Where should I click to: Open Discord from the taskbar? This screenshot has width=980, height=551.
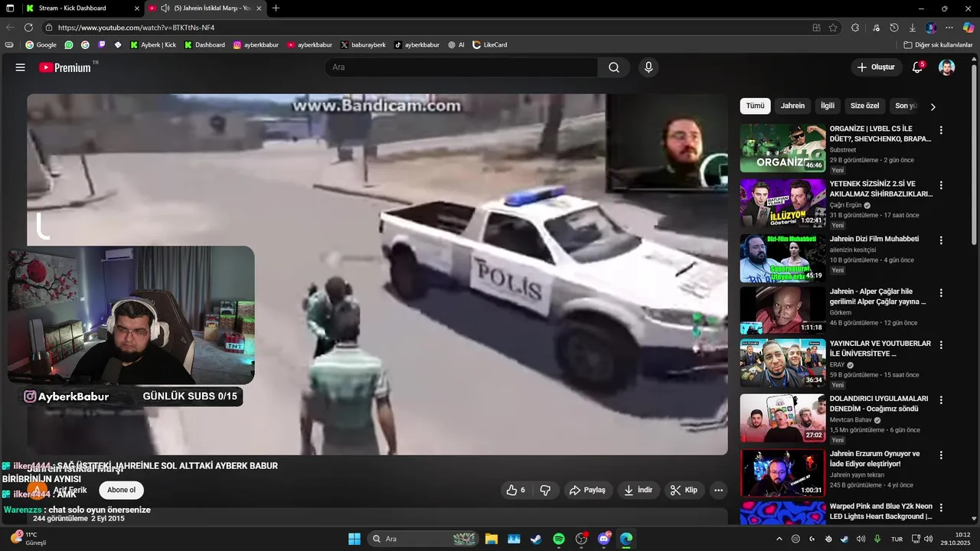[x=605, y=539]
